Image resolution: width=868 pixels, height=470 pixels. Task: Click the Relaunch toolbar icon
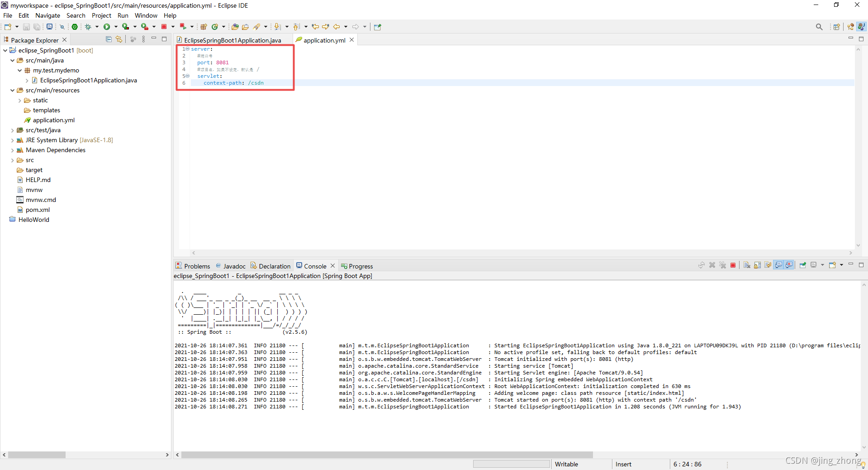coord(183,26)
